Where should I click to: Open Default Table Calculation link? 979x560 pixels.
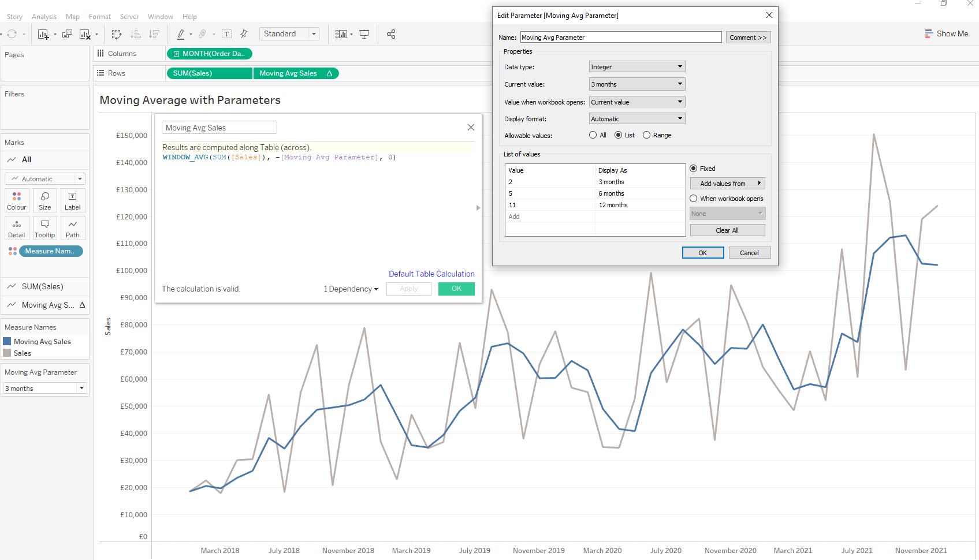(431, 273)
